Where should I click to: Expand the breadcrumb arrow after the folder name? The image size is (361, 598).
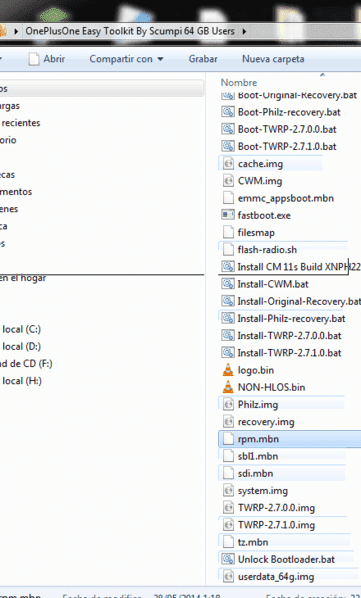click(x=244, y=31)
